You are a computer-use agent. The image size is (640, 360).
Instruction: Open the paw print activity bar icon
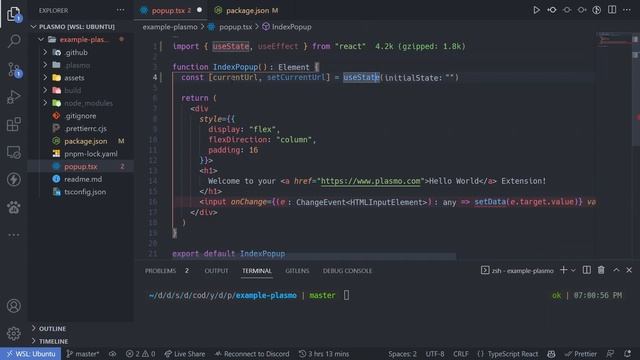13,207
